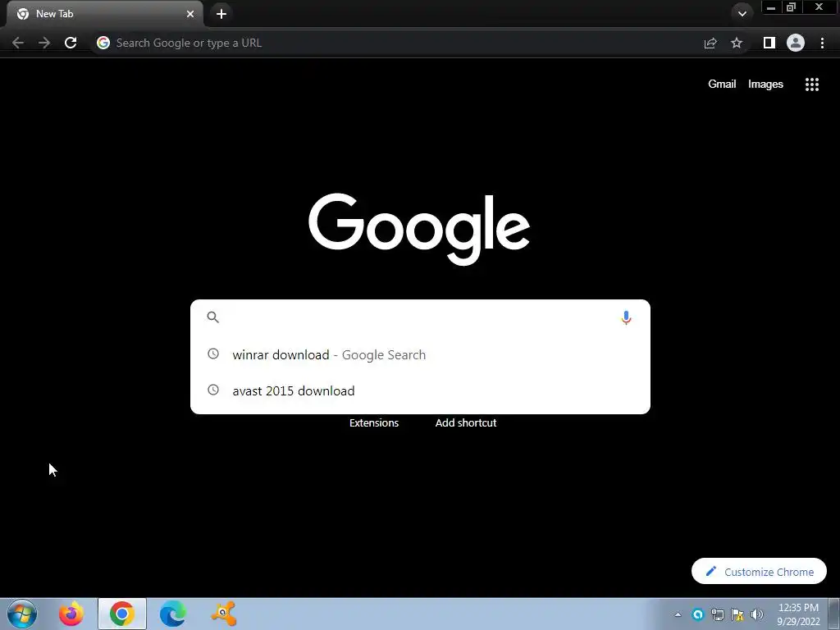Click the network tray icon
The height and width of the screenshot is (630, 840).
(717, 614)
